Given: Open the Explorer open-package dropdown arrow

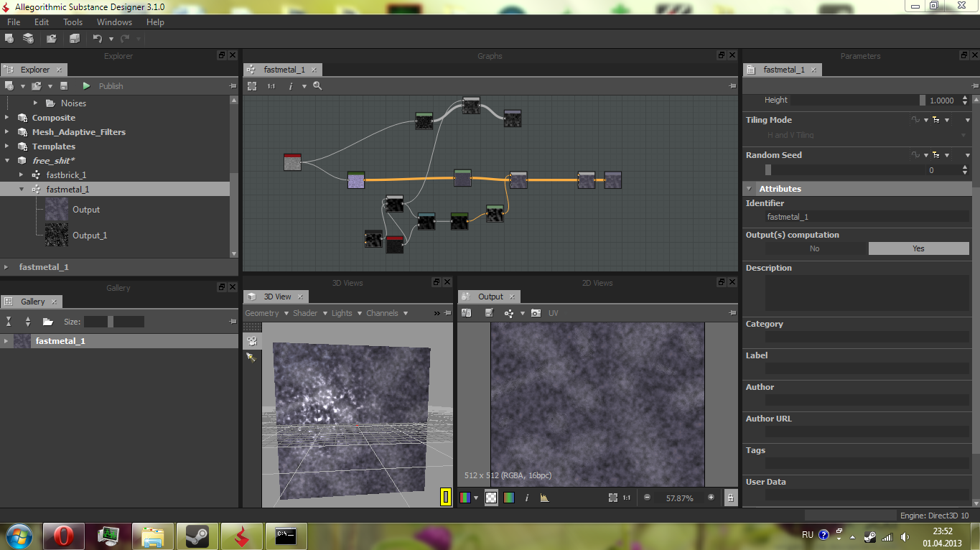Looking at the screenshot, I should tap(50, 86).
